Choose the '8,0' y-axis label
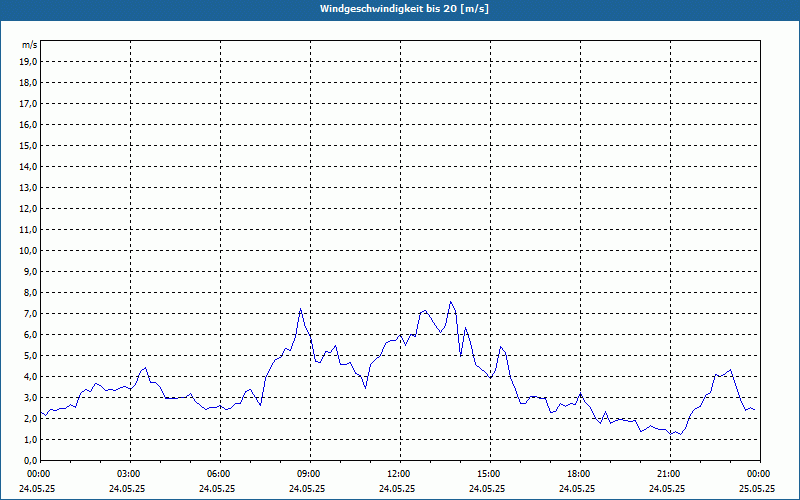Screen dimensions: 800x500 point(30,292)
